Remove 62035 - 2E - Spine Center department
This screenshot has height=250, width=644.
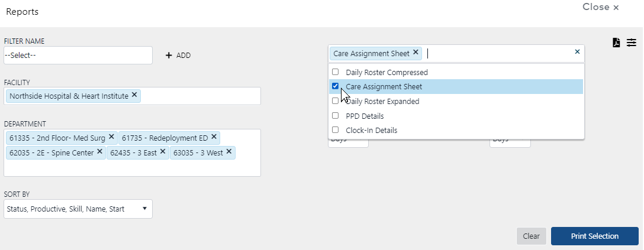(x=99, y=152)
